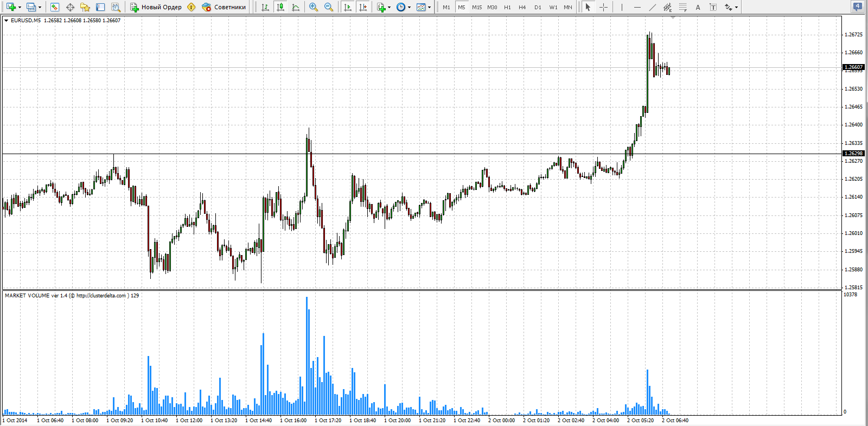Select the D1 timeframe
Image resolution: width=868 pixels, height=426 pixels.
point(538,7)
